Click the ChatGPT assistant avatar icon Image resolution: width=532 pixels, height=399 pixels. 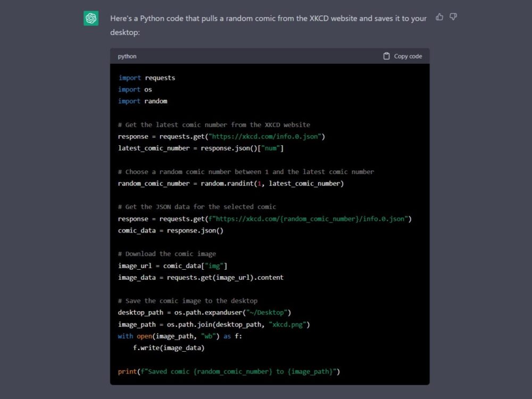pos(90,18)
